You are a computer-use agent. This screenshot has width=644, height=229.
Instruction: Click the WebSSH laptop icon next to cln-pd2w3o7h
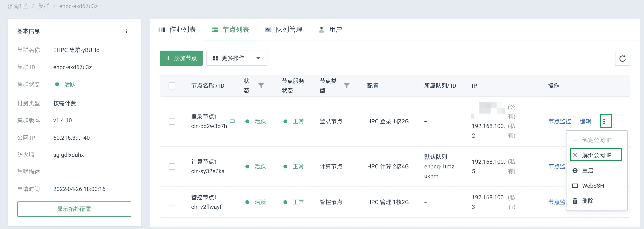coord(232,121)
